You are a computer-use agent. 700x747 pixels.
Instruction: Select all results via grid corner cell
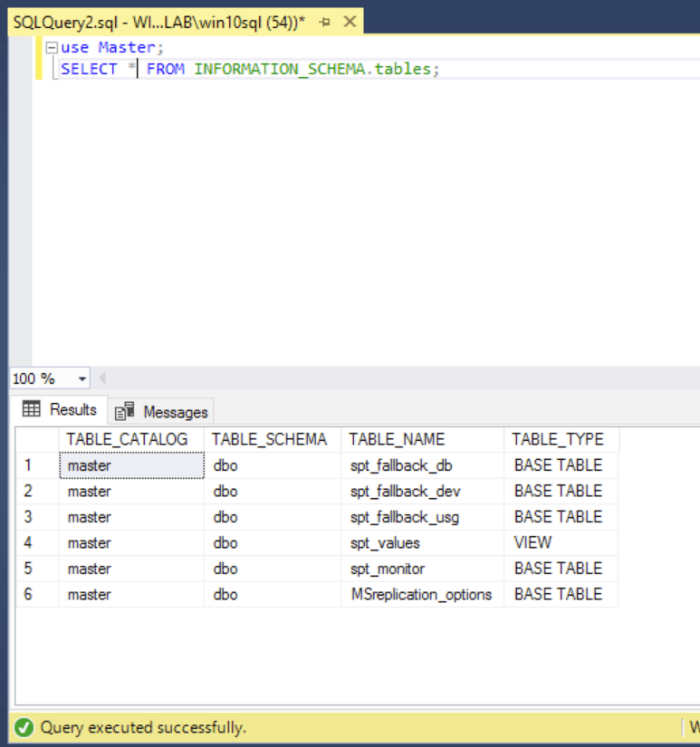click(36, 439)
